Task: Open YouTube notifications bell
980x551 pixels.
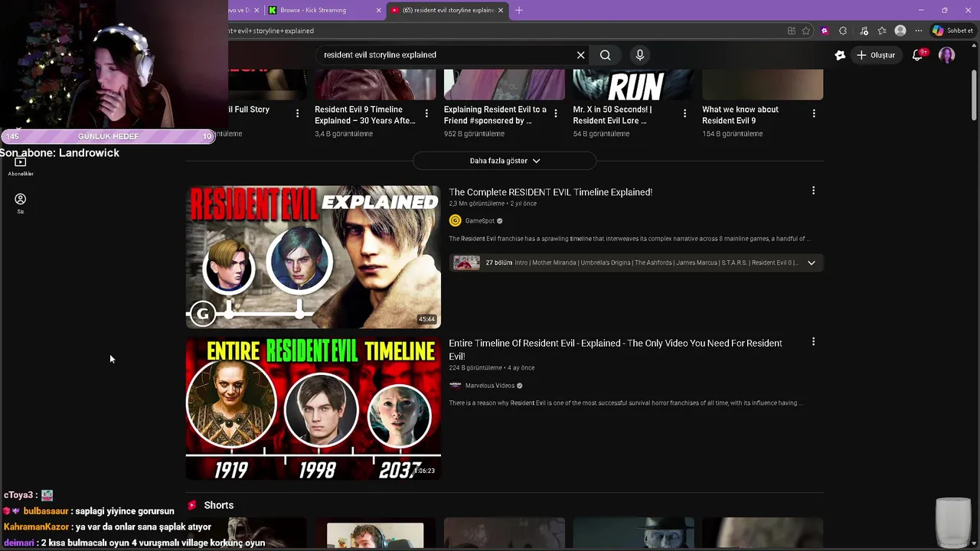Action: [918, 55]
